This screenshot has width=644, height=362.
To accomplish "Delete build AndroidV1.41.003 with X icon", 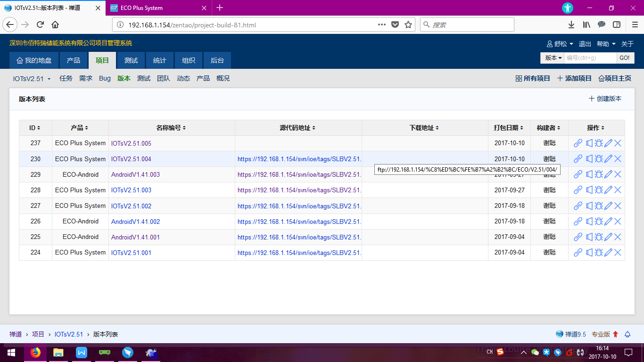I will (618, 174).
